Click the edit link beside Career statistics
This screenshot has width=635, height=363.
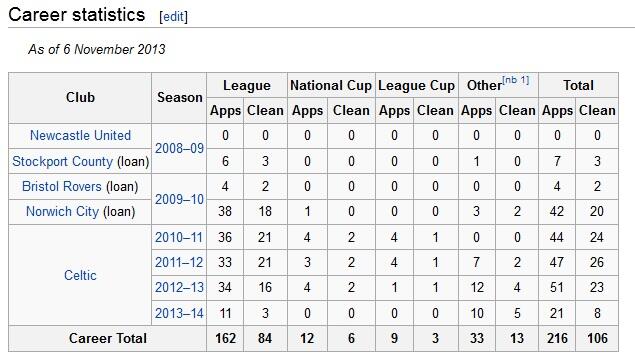pyautogui.click(x=173, y=17)
